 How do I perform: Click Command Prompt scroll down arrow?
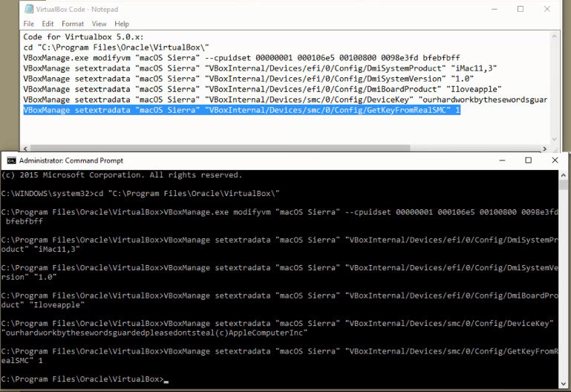[564, 384]
